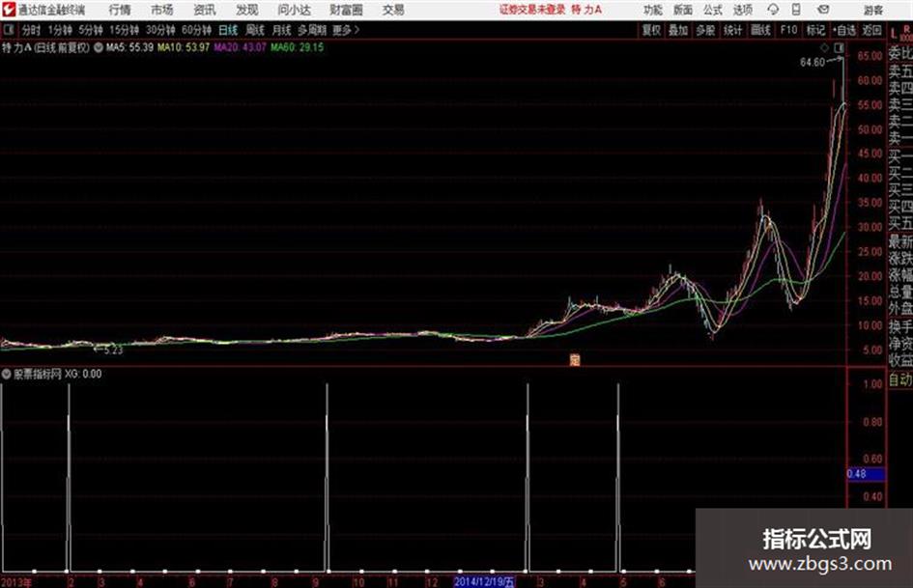
Task: Open the mail envelope icon
Action: [x=823, y=10]
